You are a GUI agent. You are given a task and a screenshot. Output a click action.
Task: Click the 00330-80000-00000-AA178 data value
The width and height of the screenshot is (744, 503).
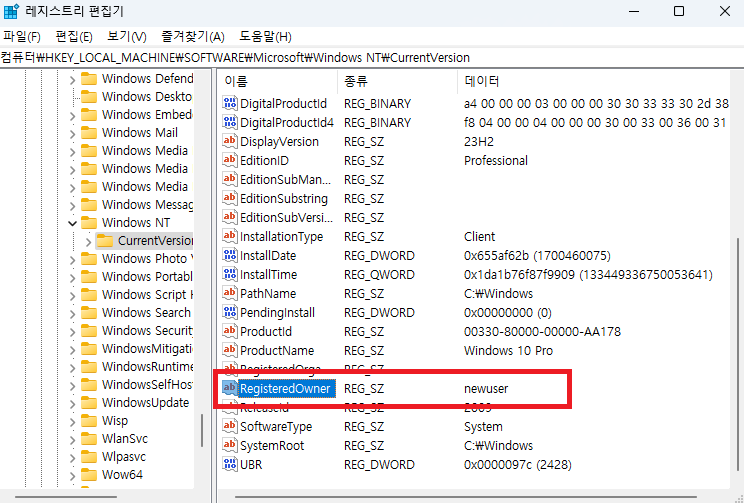pyautogui.click(x=542, y=332)
